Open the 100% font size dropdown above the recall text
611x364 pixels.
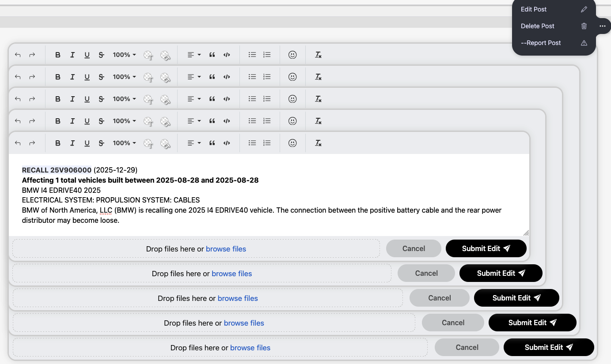124,143
